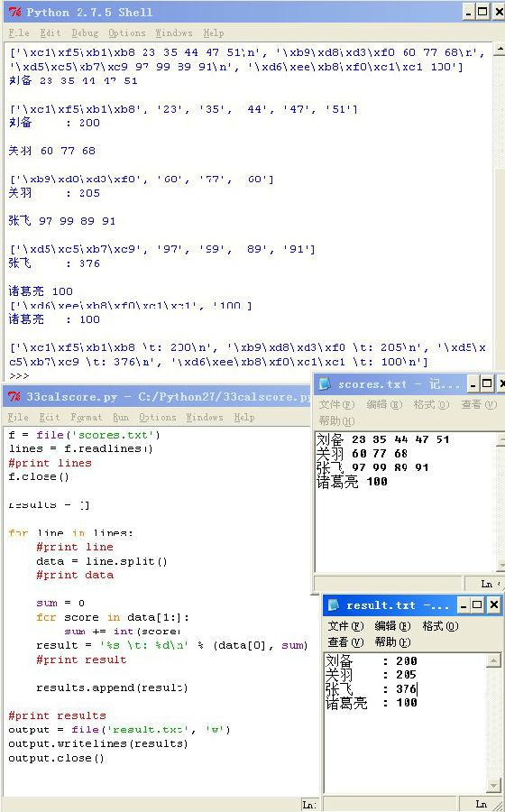Viewport: 505px width, 812px height.
Task: Open the 帮助 menu in scores.txt window
Action: (337, 420)
